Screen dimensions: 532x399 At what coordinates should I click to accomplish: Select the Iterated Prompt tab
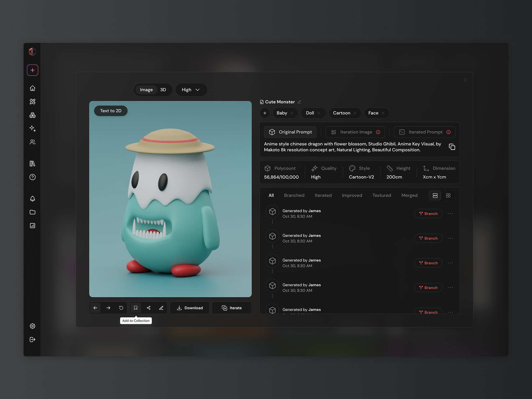point(424,132)
